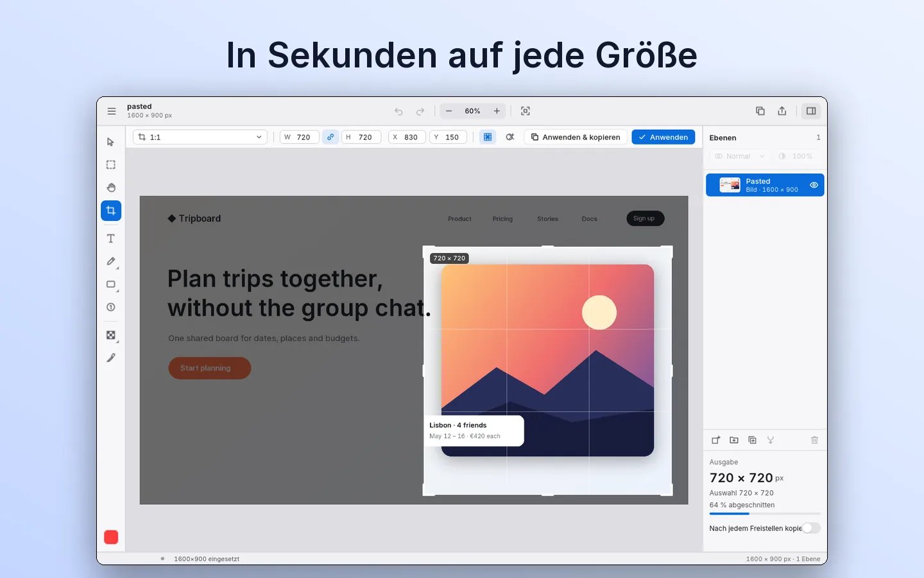924x578 pixels.
Task: Open the 1:1 crop ratio dropdown
Action: [x=200, y=137]
